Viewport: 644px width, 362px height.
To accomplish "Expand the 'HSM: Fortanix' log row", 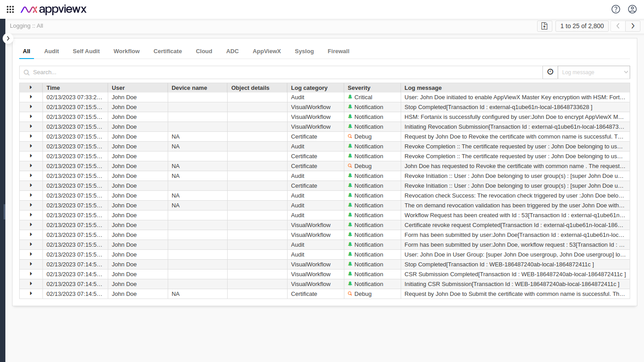I will [31, 117].
